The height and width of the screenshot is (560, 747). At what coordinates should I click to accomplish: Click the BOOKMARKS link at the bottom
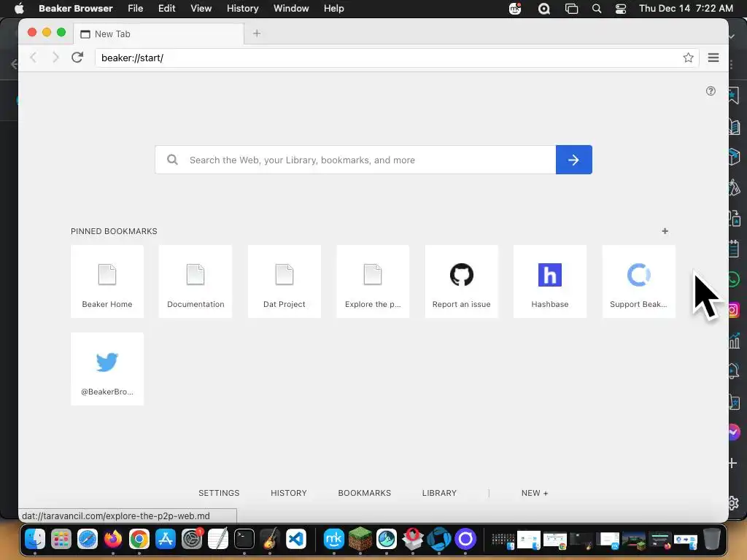coord(365,493)
